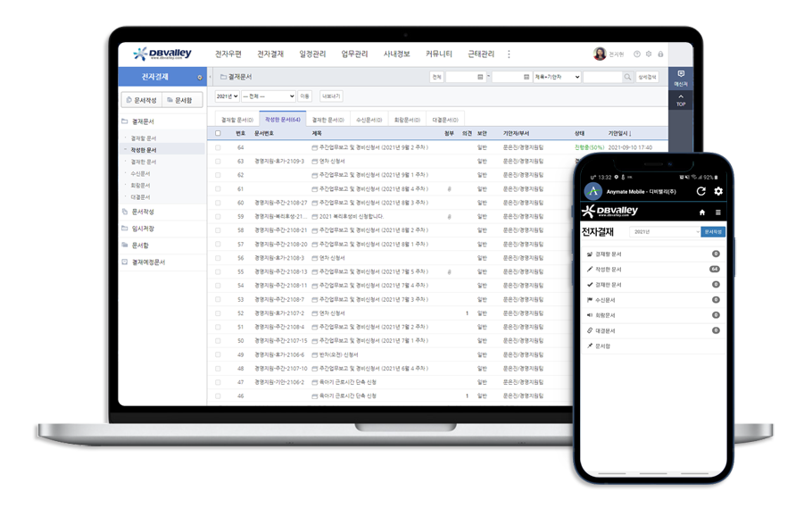Check the checkbox for row 52
812x508 pixels.
coord(218,313)
